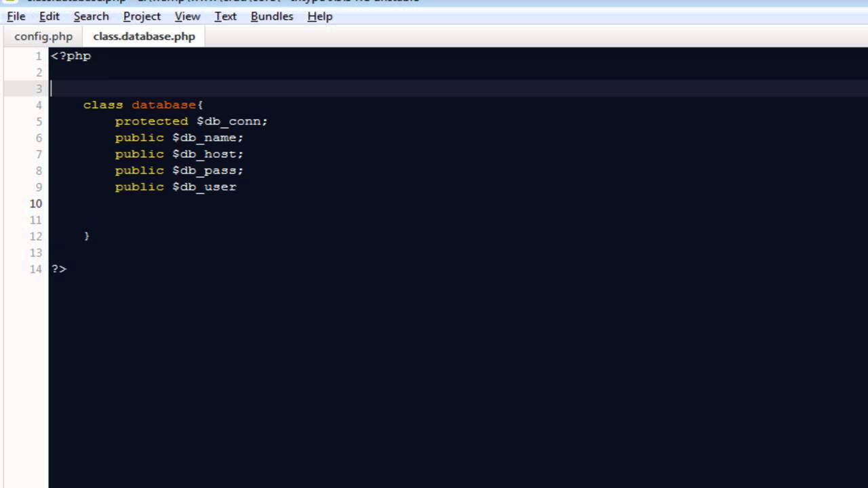Click line number 14 in the gutter
868x488 pixels.
tap(35, 269)
